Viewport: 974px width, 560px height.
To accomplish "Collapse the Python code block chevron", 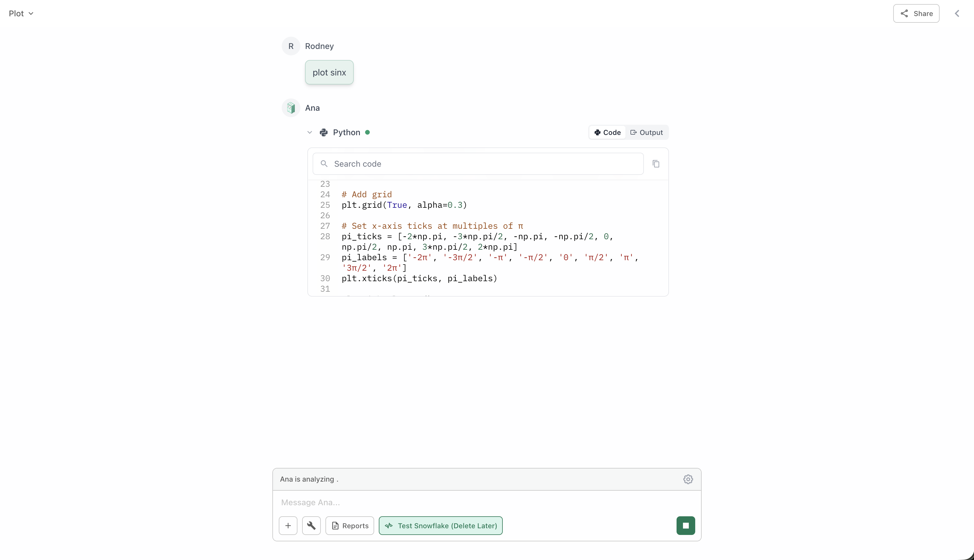I will tap(310, 132).
